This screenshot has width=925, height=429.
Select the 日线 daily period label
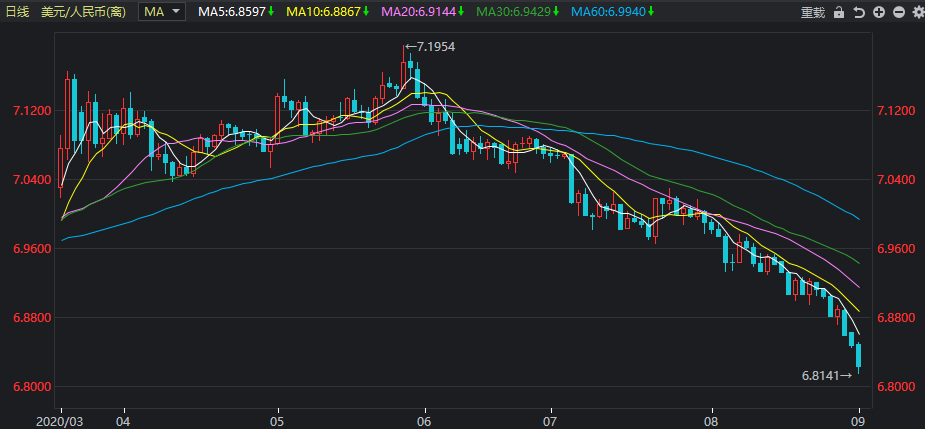pyautogui.click(x=17, y=11)
